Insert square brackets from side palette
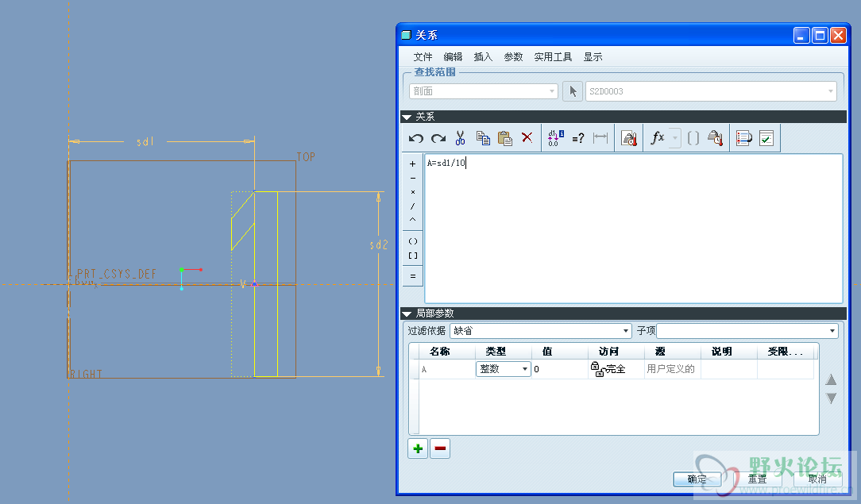 coord(413,256)
